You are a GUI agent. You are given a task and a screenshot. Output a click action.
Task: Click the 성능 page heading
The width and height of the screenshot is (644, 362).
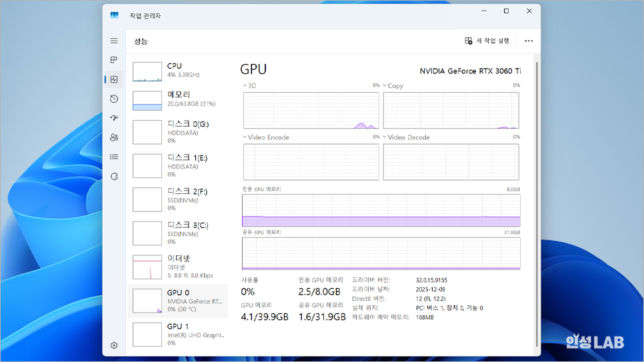141,41
